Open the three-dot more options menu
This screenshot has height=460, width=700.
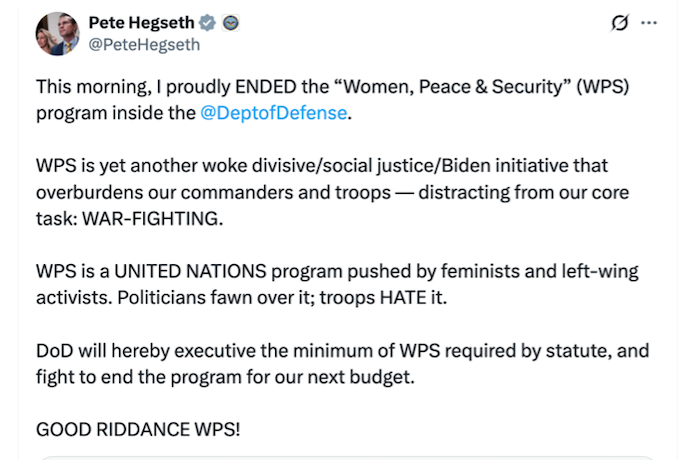point(649,23)
